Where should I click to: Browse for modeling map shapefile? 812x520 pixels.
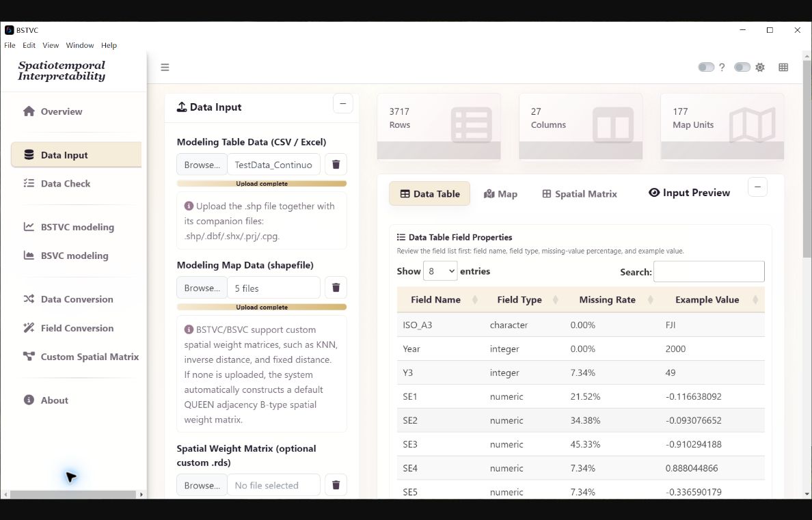point(202,288)
